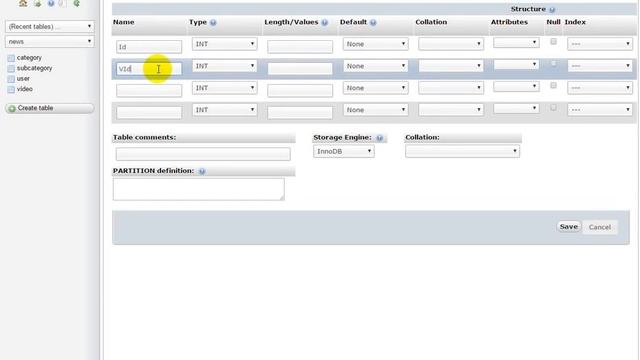
Task: Click the browse icon beside subcategory table
Action: coord(11,69)
